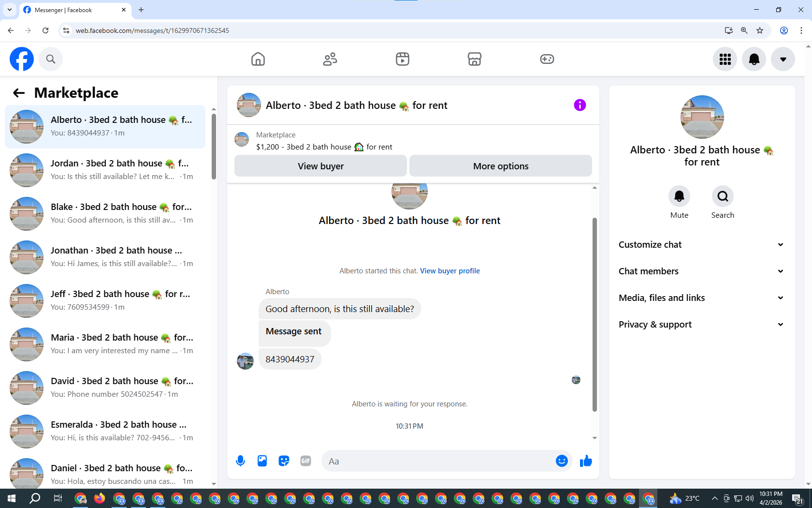This screenshot has height=508, width=812.
Task: Open the Chrome three-dot menu
Action: coord(801,30)
